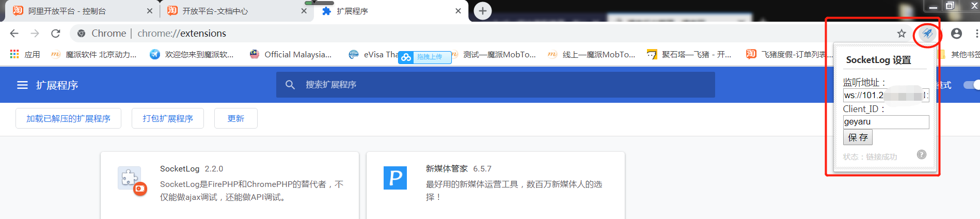Reload the current page
The width and height of the screenshot is (980, 219).
pyautogui.click(x=56, y=33)
